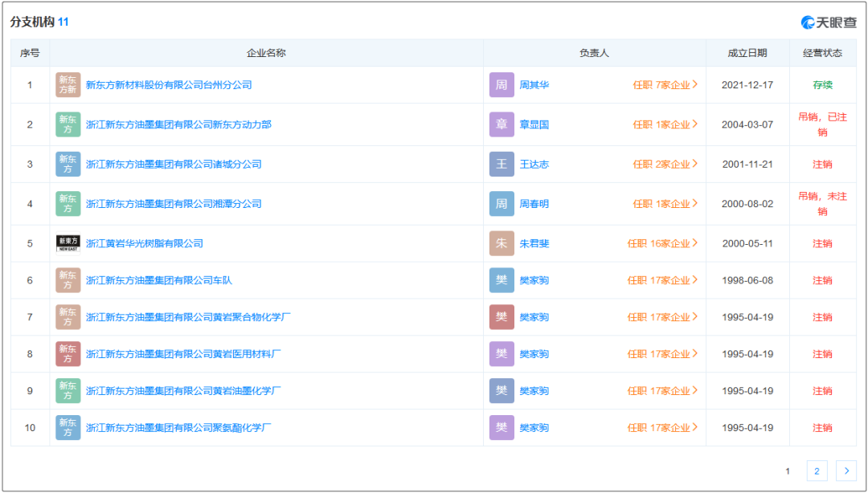
Task: Open 樊家驹 link in the 聚氨酯化学厂 row
Action: point(534,428)
